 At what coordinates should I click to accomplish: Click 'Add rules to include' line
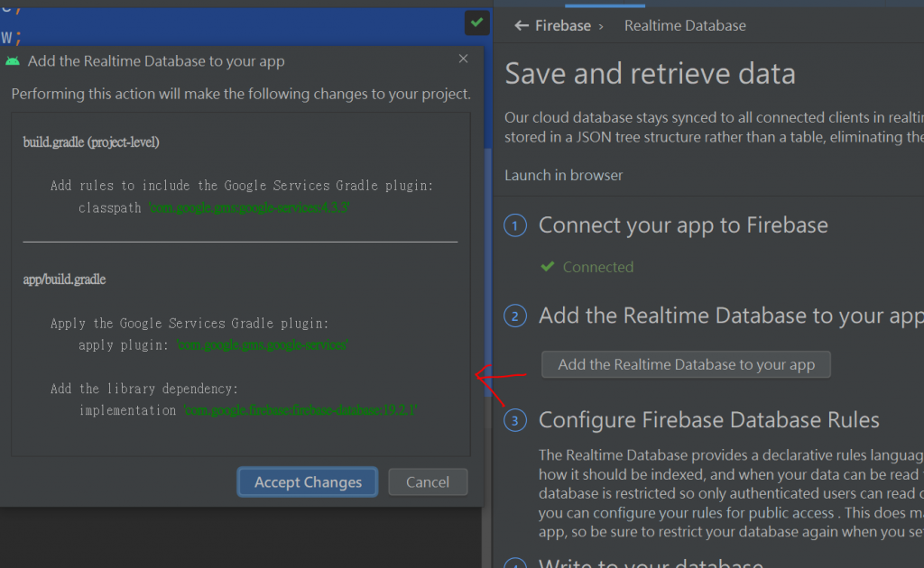242,186
